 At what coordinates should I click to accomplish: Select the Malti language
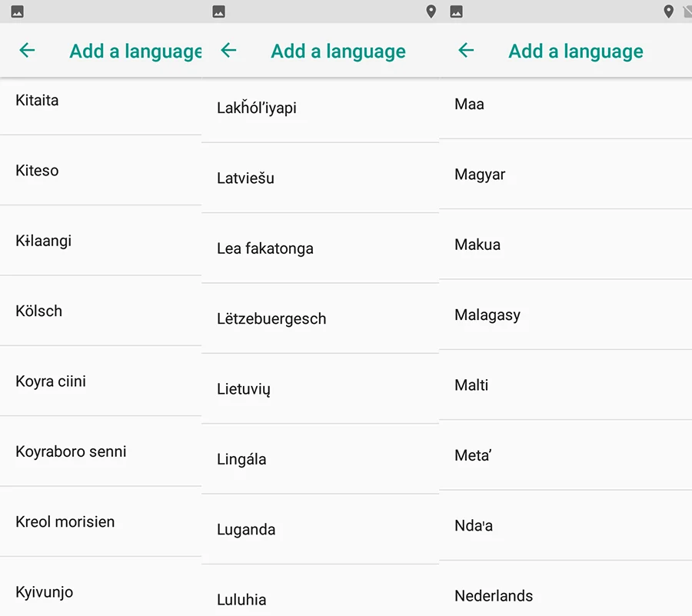566,385
